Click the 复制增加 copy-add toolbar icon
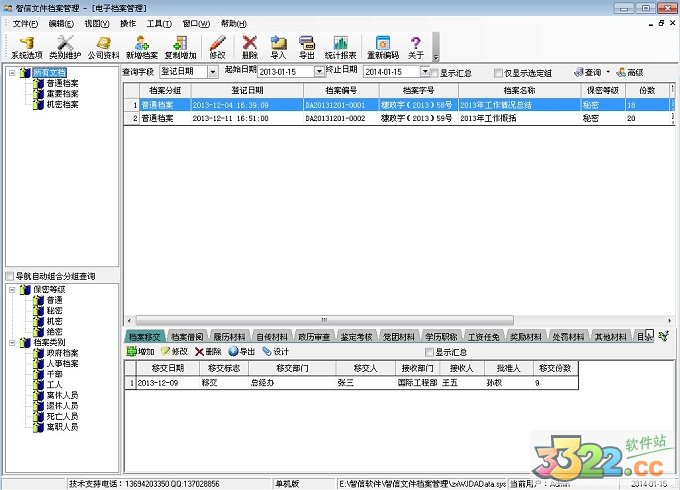The image size is (680, 490). 180,46
